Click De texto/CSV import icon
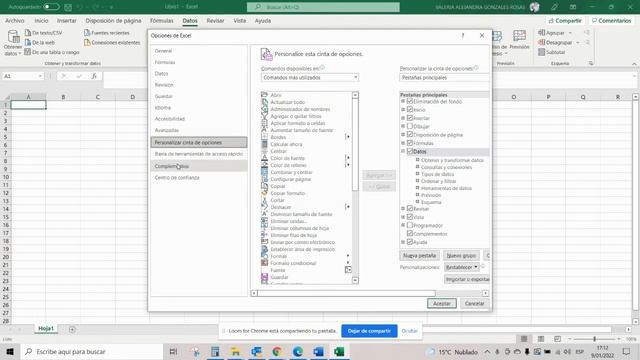This screenshot has width=640, height=360. click(x=28, y=33)
